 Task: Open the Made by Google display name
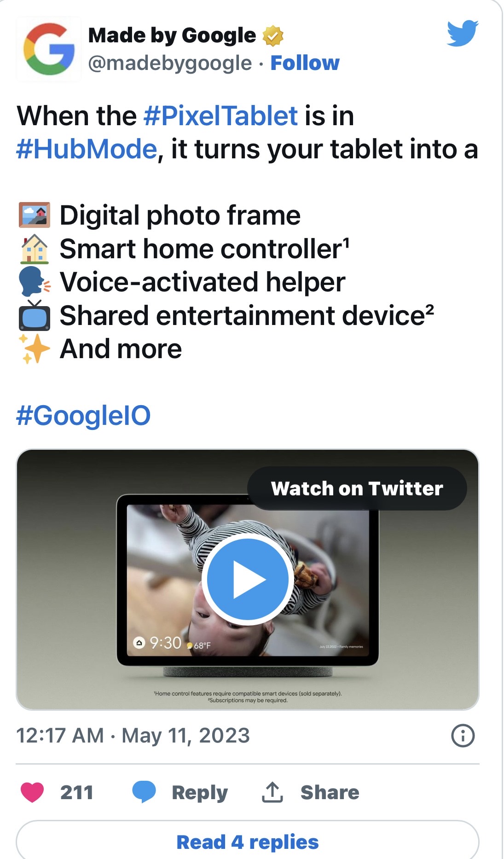tap(172, 35)
